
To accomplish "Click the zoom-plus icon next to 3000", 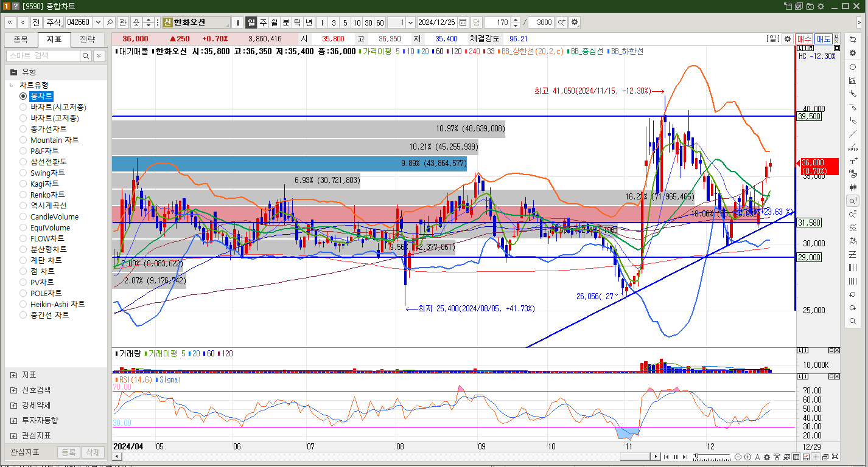I will (x=561, y=22).
